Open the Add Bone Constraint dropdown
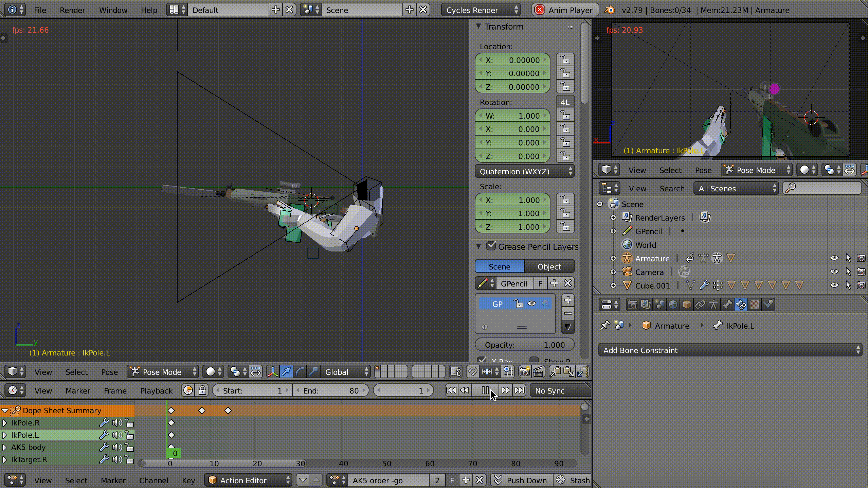This screenshot has height=488, width=868. click(730, 350)
